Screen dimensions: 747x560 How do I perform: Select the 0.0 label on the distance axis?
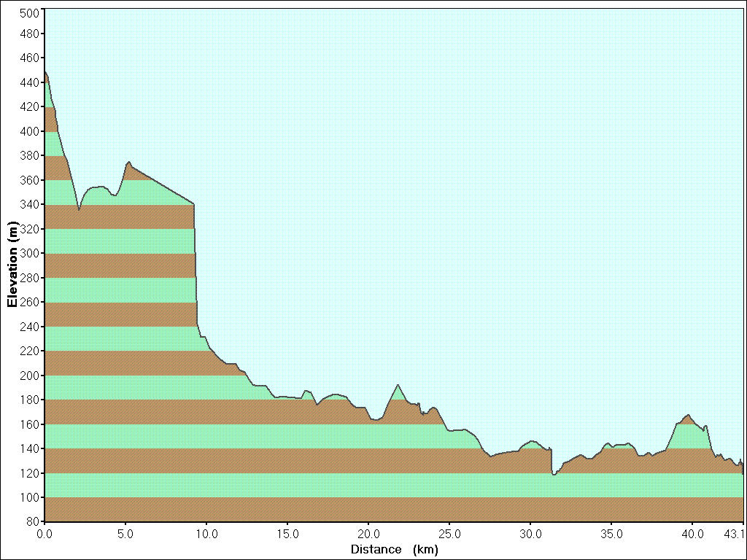pos(44,533)
